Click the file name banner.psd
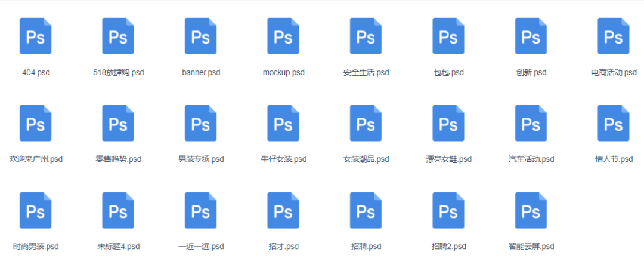 pos(201,73)
